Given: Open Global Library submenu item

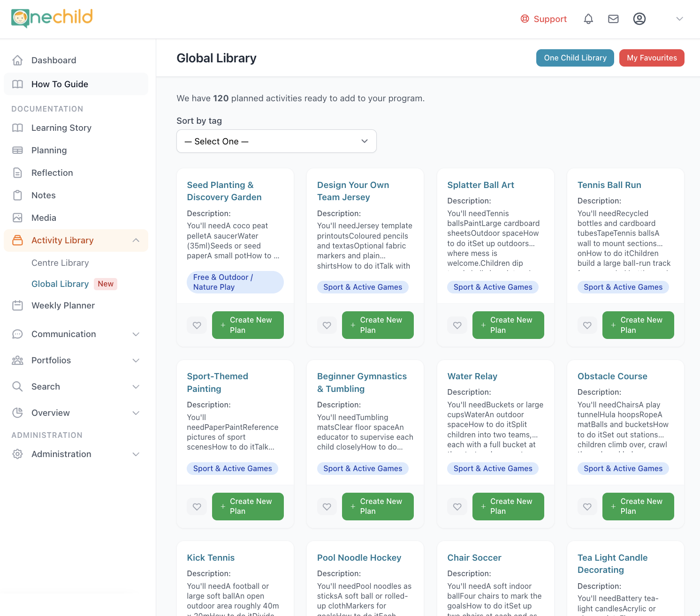Looking at the screenshot, I should pos(60,284).
